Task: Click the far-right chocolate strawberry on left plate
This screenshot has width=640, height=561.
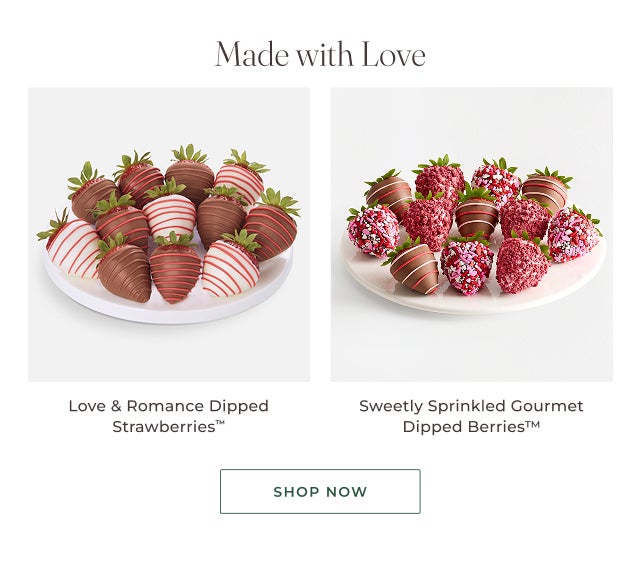Action: click(x=271, y=230)
